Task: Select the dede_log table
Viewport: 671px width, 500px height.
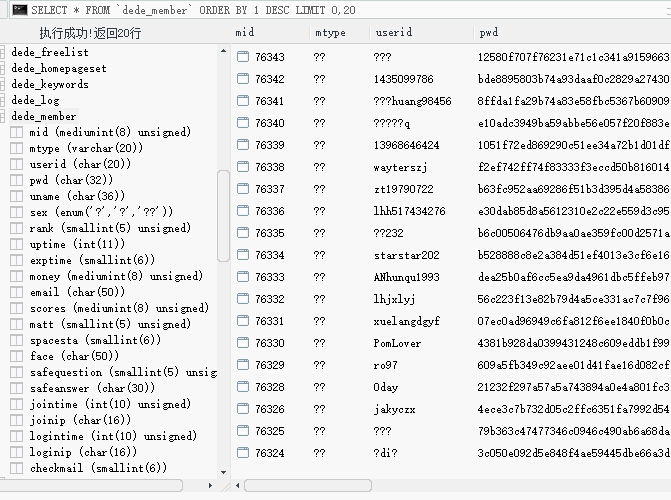Action: 36,100
